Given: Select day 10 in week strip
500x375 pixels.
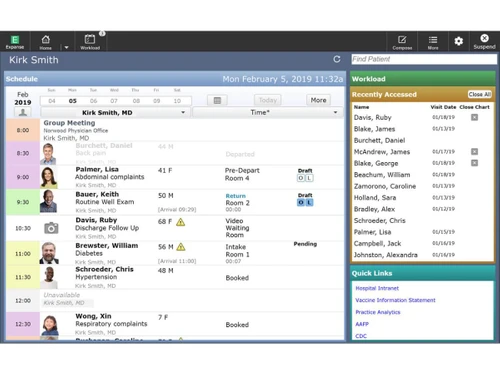Looking at the screenshot, I should point(177,101).
